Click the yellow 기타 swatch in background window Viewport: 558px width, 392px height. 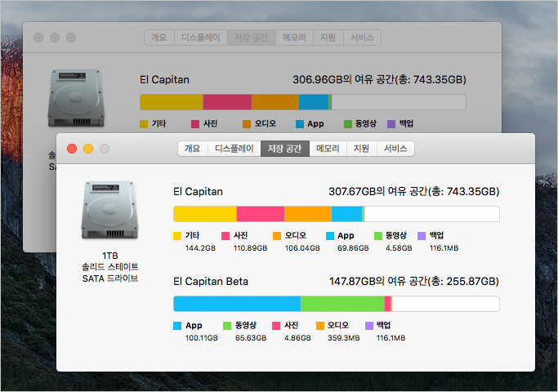pos(144,124)
